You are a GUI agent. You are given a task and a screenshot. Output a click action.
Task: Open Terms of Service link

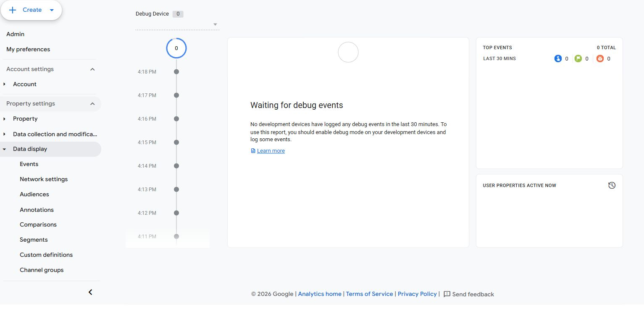[x=370, y=294]
